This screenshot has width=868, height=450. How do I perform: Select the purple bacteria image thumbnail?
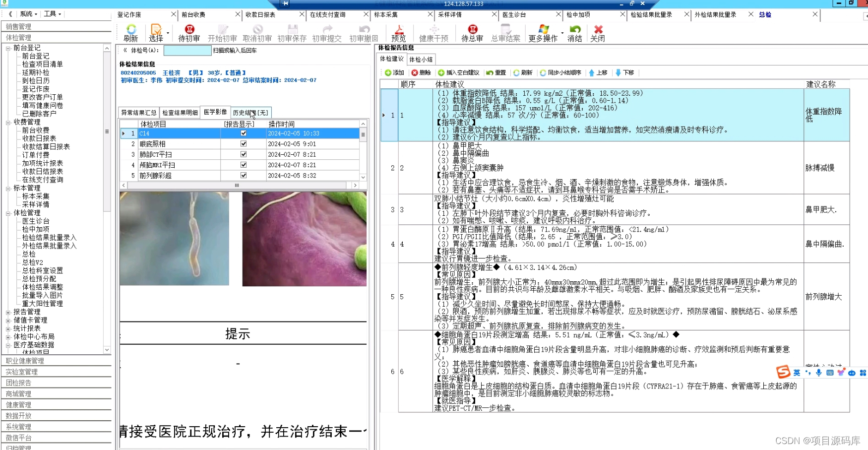pyautogui.click(x=305, y=239)
